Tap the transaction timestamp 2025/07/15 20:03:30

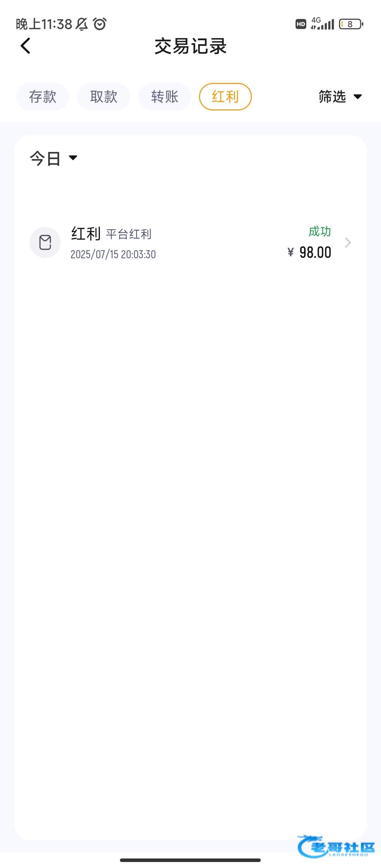(x=113, y=254)
